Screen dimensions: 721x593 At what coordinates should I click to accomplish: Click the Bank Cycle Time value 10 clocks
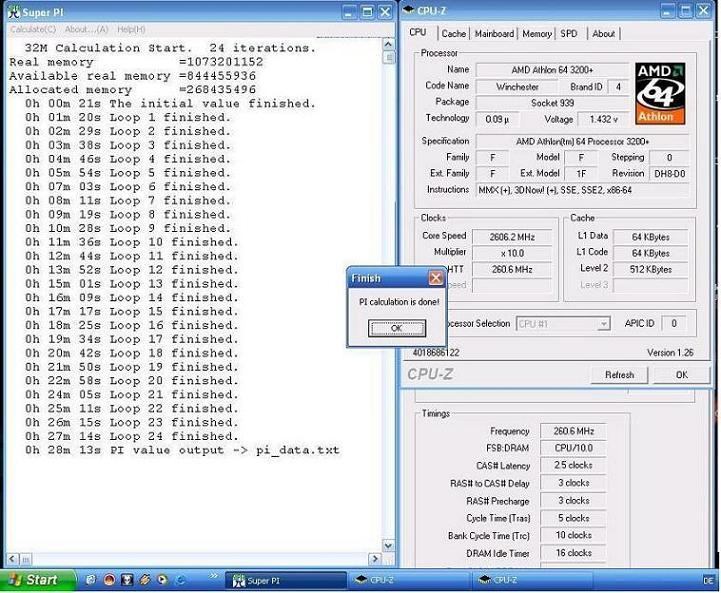573,536
